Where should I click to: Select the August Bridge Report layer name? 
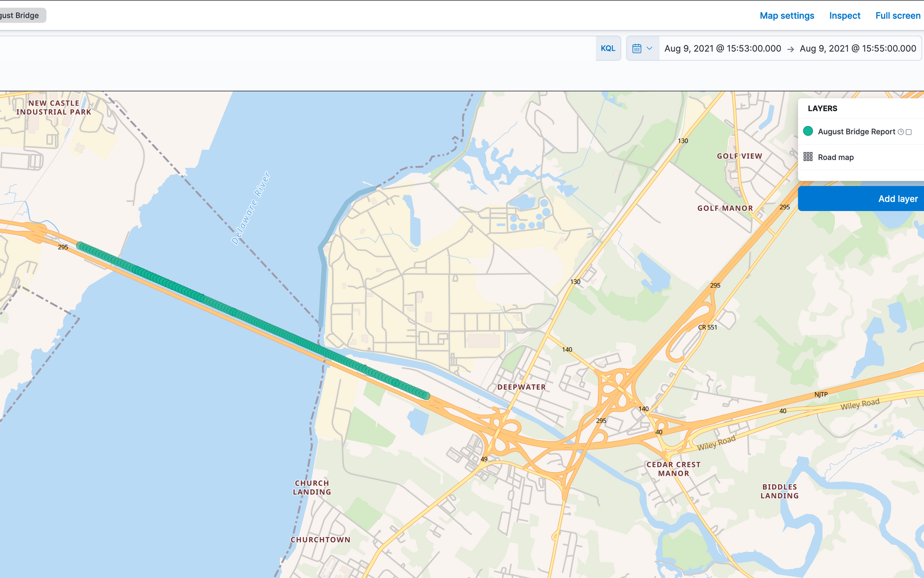tap(857, 132)
